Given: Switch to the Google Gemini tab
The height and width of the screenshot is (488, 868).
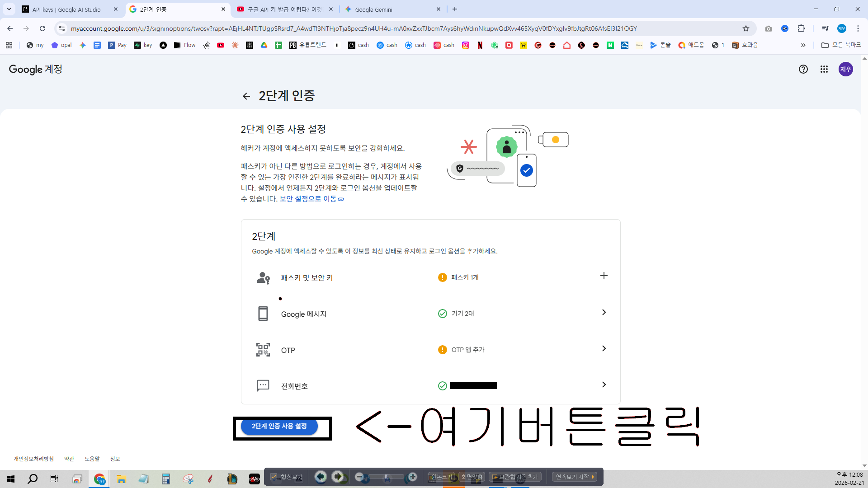Looking at the screenshot, I should click(392, 9).
